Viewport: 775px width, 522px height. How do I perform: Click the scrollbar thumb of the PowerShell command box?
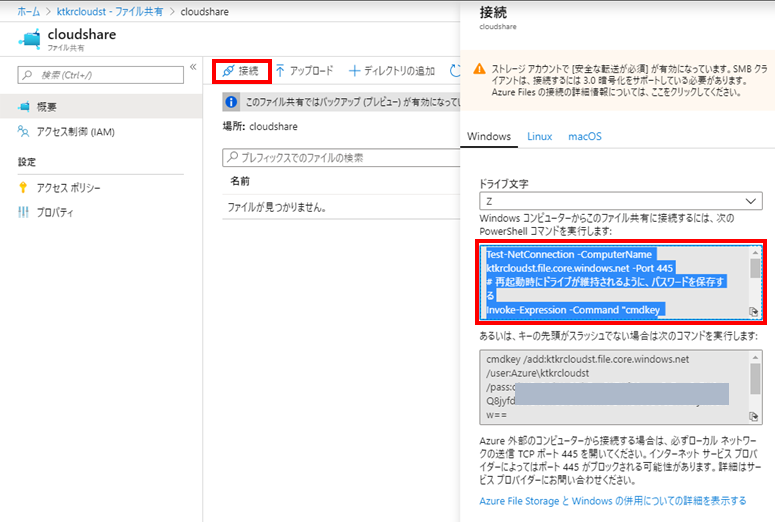[x=755, y=268]
